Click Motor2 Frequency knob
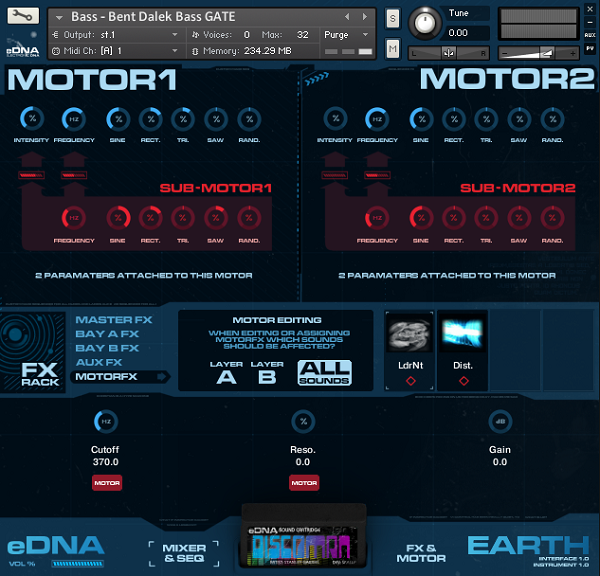The image size is (600, 576). (377, 119)
